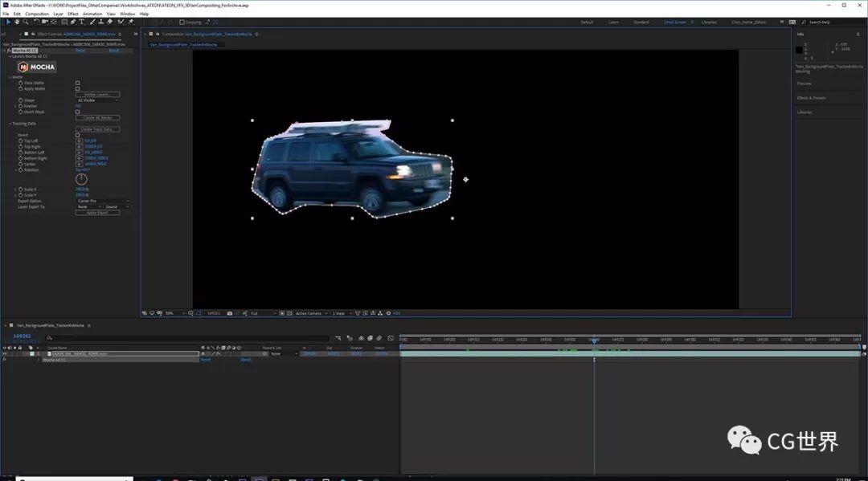
Task: Select the Pen tool in toolbar
Action: point(72,22)
